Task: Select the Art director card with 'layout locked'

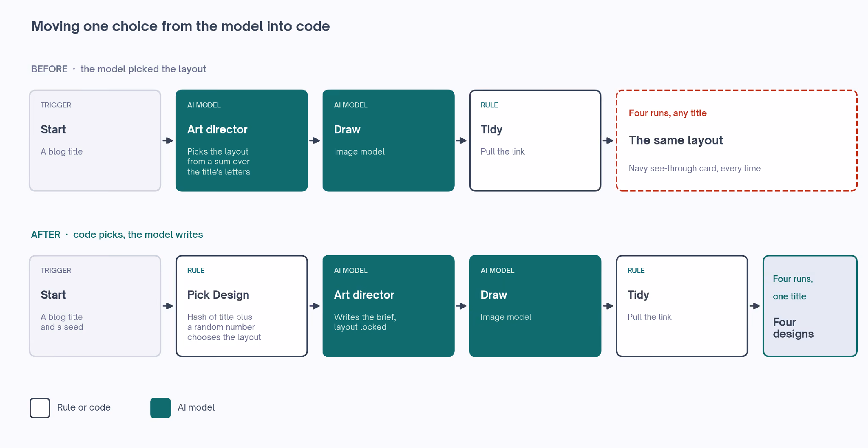Action: pyautogui.click(x=388, y=306)
